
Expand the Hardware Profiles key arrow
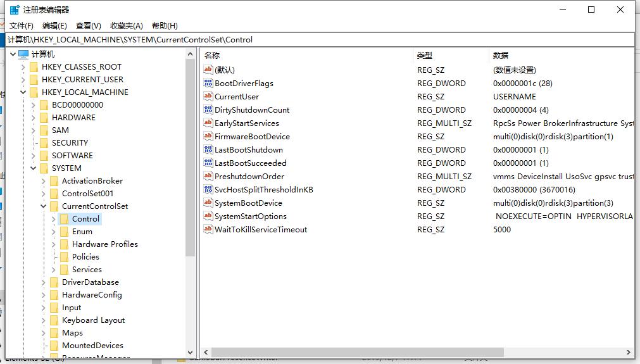53,244
